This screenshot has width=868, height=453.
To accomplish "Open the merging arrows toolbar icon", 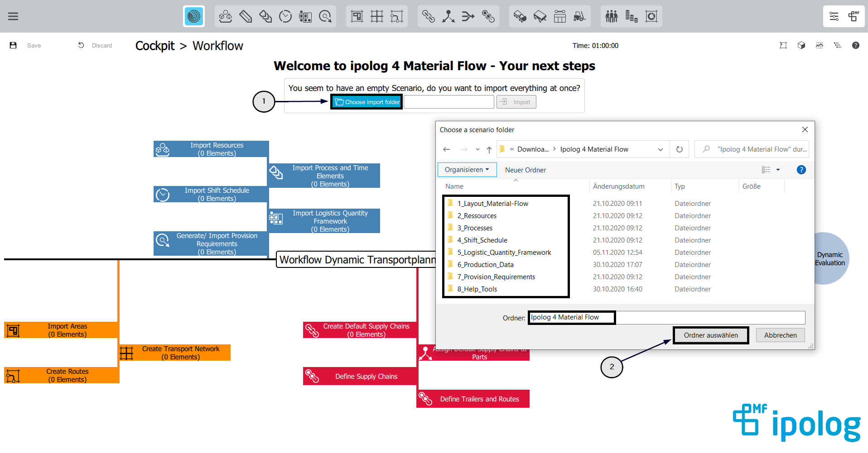I will point(468,17).
